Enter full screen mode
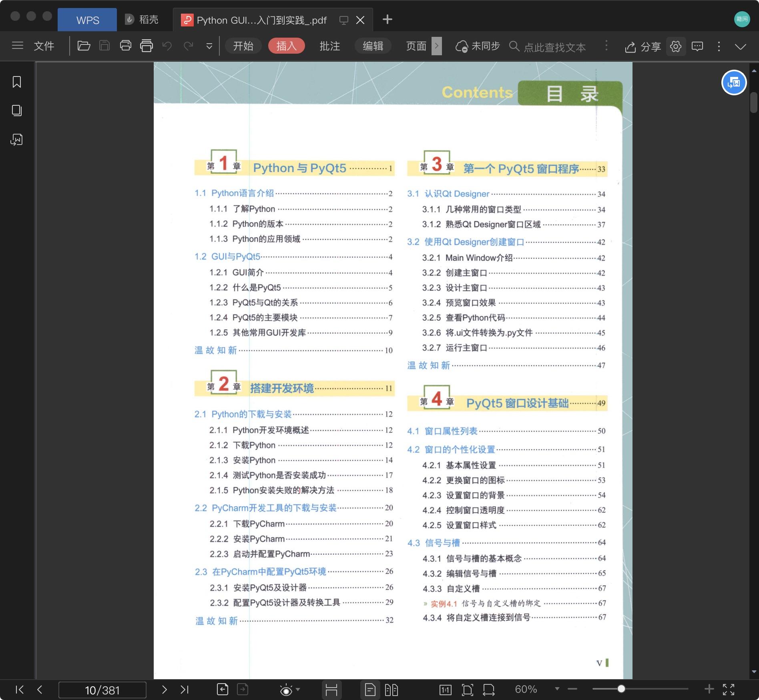Image resolution: width=759 pixels, height=700 pixels. pos(729,689)
